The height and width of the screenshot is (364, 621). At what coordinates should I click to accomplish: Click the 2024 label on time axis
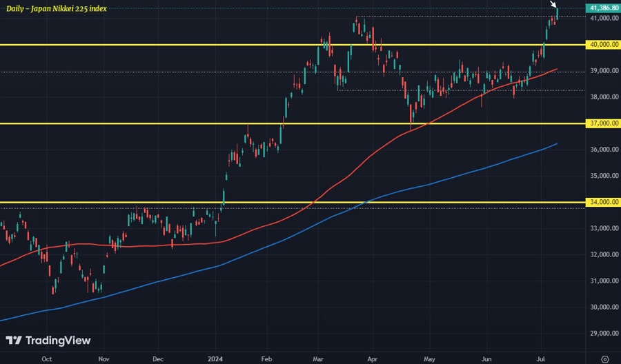pos(216,359)
